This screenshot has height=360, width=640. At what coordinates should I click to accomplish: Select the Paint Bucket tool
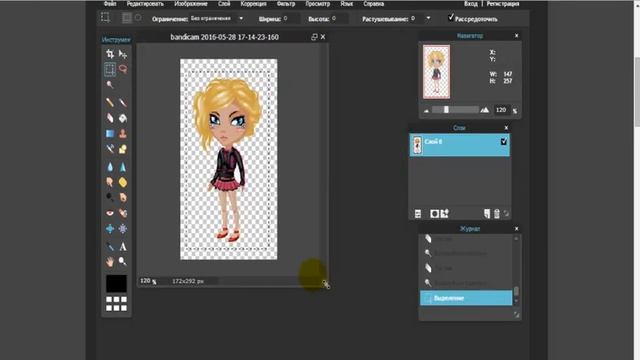123,118
